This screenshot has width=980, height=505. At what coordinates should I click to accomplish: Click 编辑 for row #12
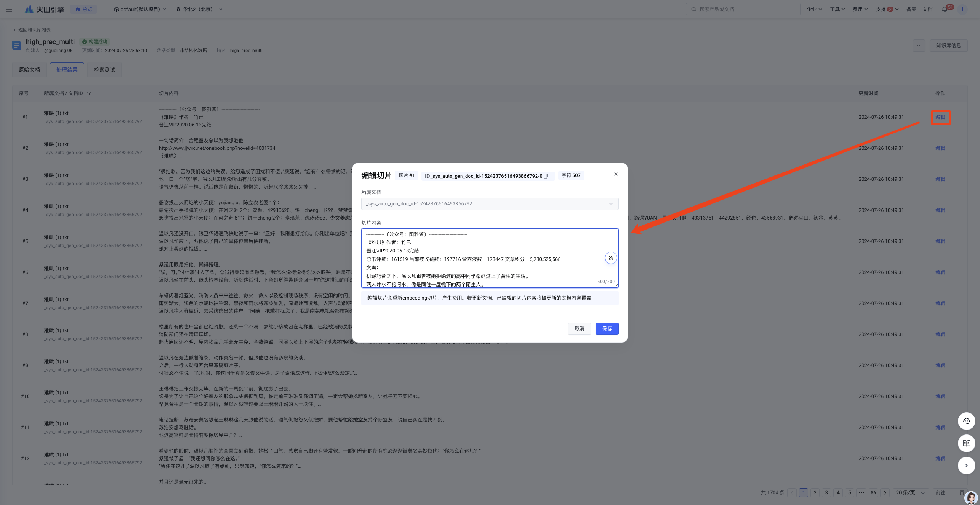pos(940,458)
